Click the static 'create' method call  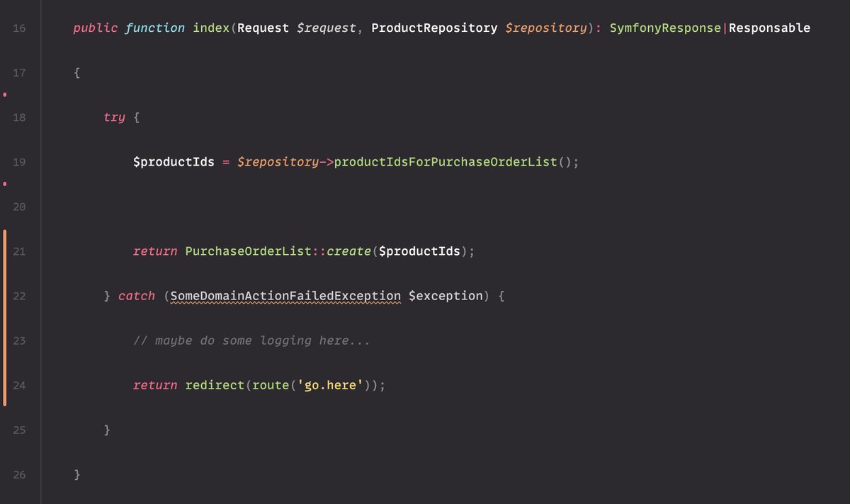point(349,251)
